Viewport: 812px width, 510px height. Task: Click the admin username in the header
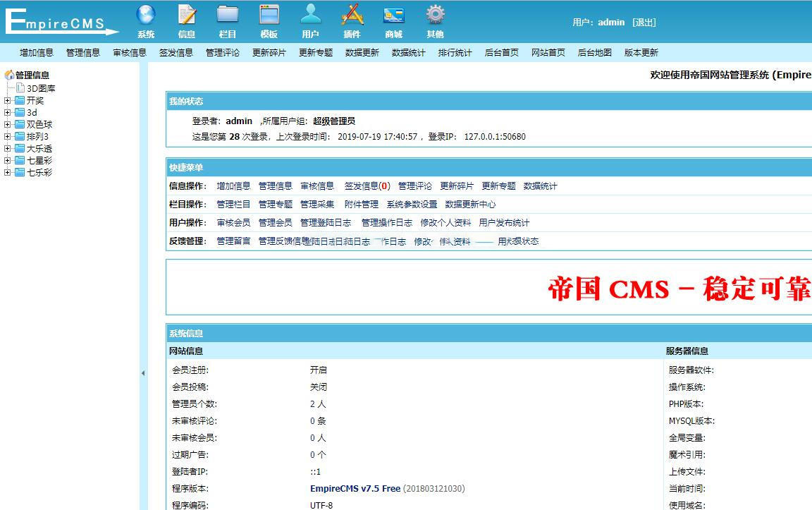click(x=611, y=23)
